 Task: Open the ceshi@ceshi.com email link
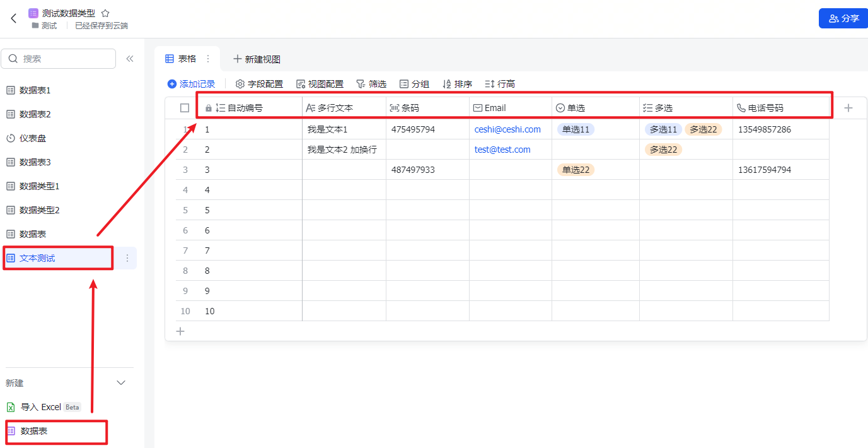[507, 129]
